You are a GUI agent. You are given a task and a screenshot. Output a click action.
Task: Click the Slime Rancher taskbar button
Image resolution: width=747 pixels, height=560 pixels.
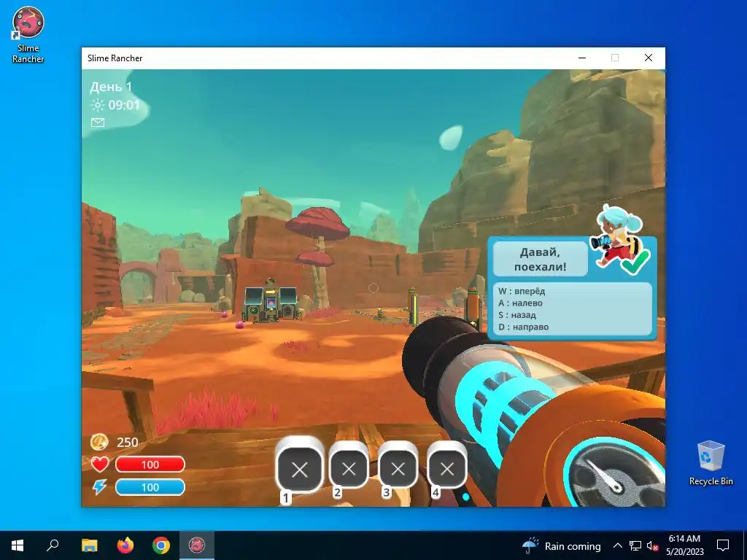(197, 545)
